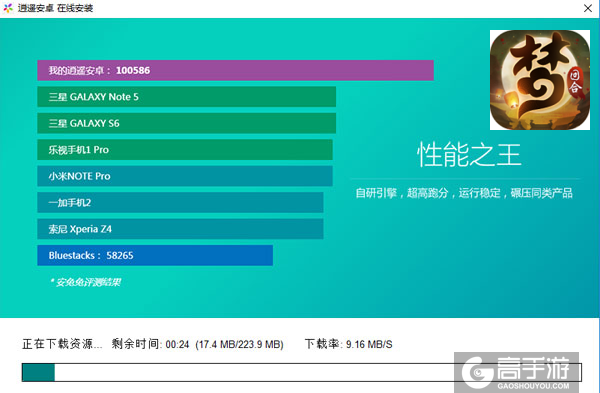Image resolution: width=600 pixels, height=393 pixels.
Task: Click the 17.4 MB/223.9 MB size text
Action: [x=240, y=344]
